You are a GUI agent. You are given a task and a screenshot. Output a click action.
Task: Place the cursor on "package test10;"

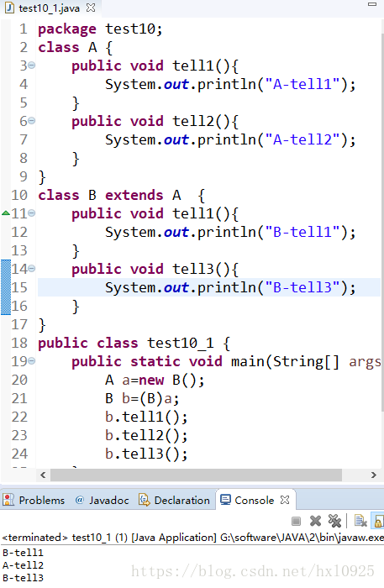pyautogui.click(x=100, y=29)
